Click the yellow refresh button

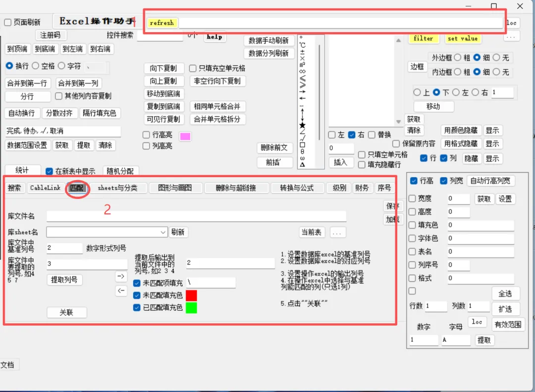pos(162,23)
